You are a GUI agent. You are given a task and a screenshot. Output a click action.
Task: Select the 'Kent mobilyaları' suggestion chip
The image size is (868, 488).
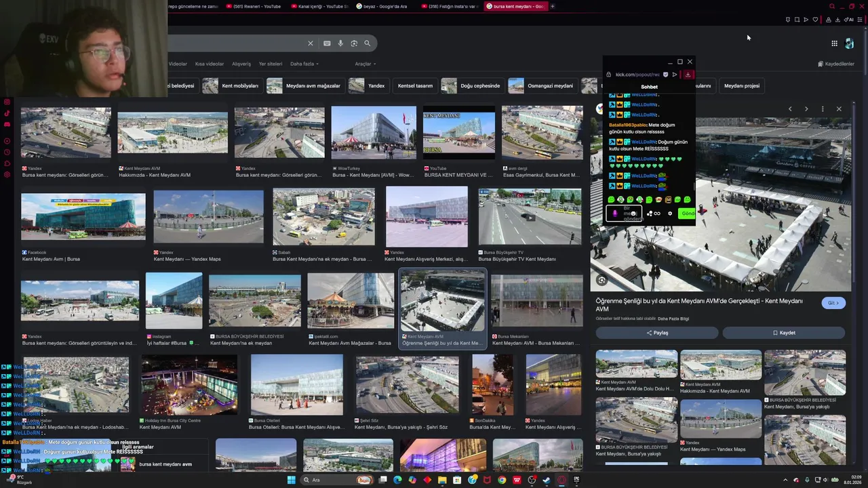[x=233, y=86]
